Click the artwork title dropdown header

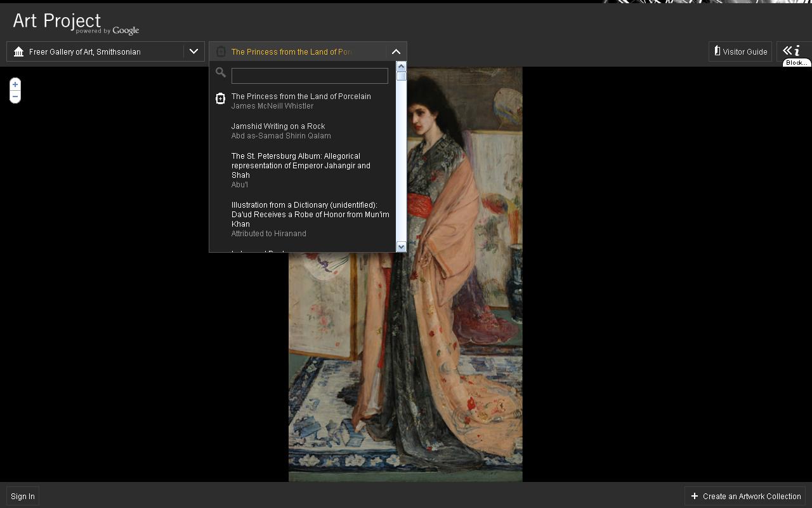[308, 51]
